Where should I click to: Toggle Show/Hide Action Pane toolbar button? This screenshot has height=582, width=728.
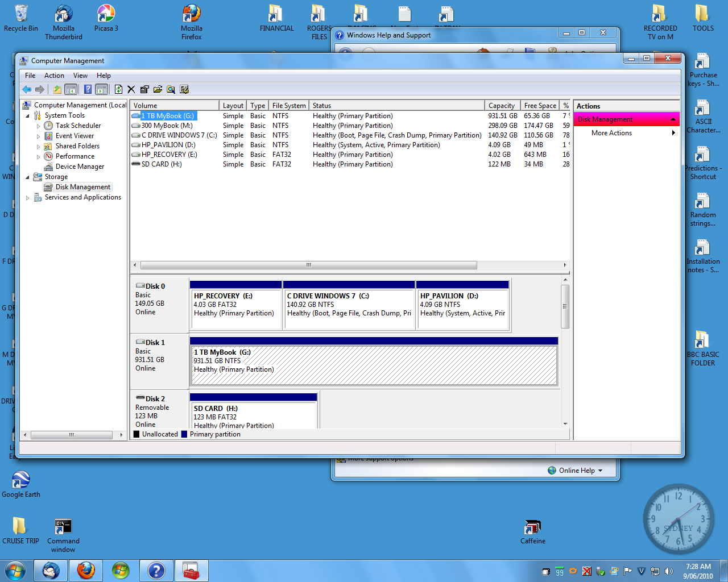tap(102, 89)
